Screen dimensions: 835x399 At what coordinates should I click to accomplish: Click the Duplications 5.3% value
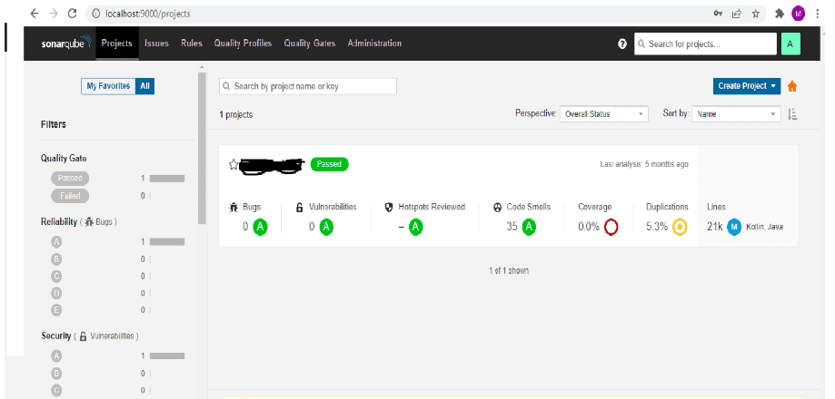tap(657, 227)
